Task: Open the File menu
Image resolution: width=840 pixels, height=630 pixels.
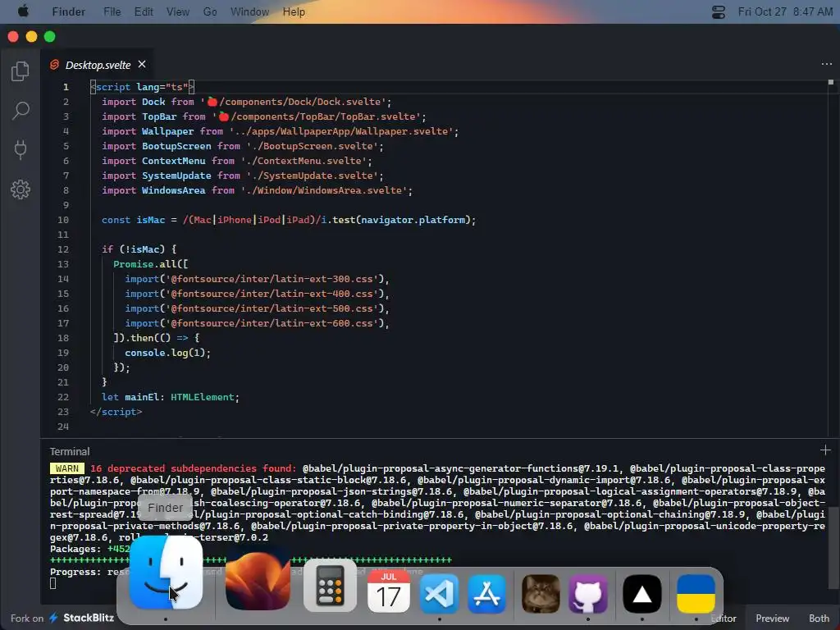Action: (x=112, y=11)
